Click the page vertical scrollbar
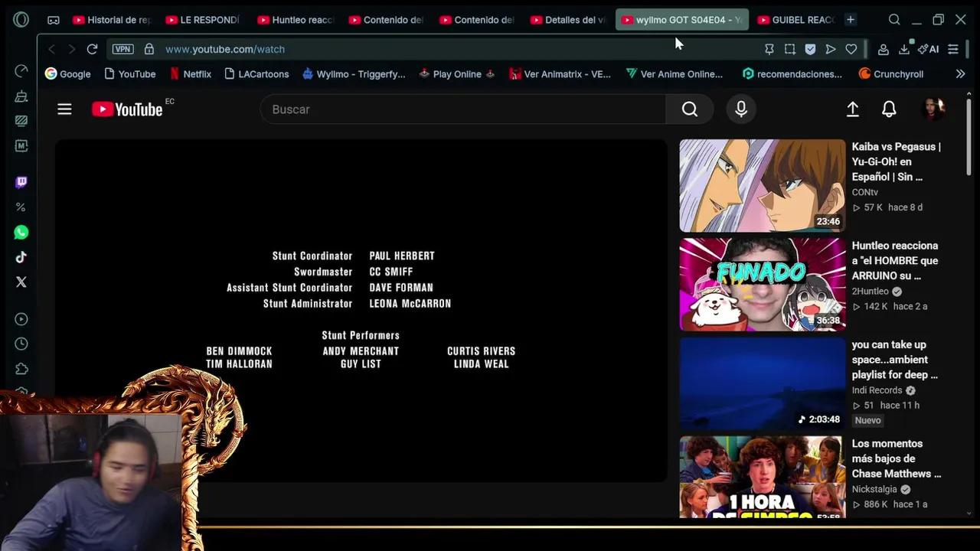 click(969, 138)
